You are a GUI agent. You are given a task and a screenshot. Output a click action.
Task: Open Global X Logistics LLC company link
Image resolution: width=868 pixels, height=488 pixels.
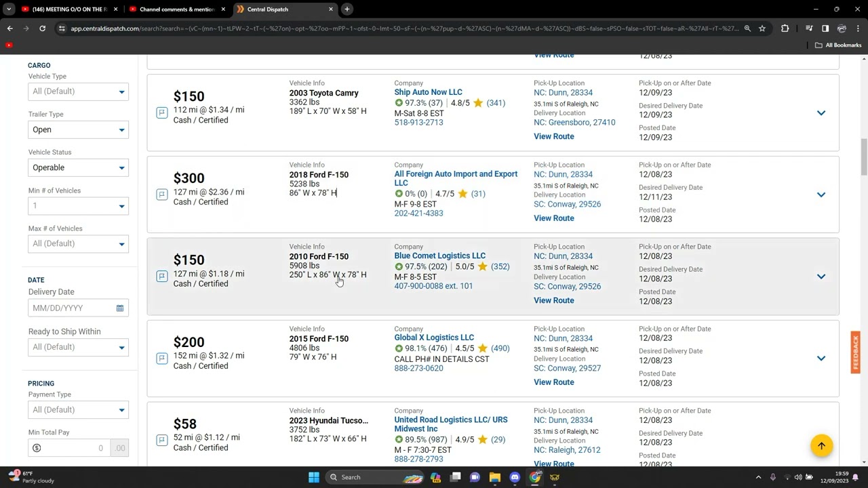coord(434,338)
